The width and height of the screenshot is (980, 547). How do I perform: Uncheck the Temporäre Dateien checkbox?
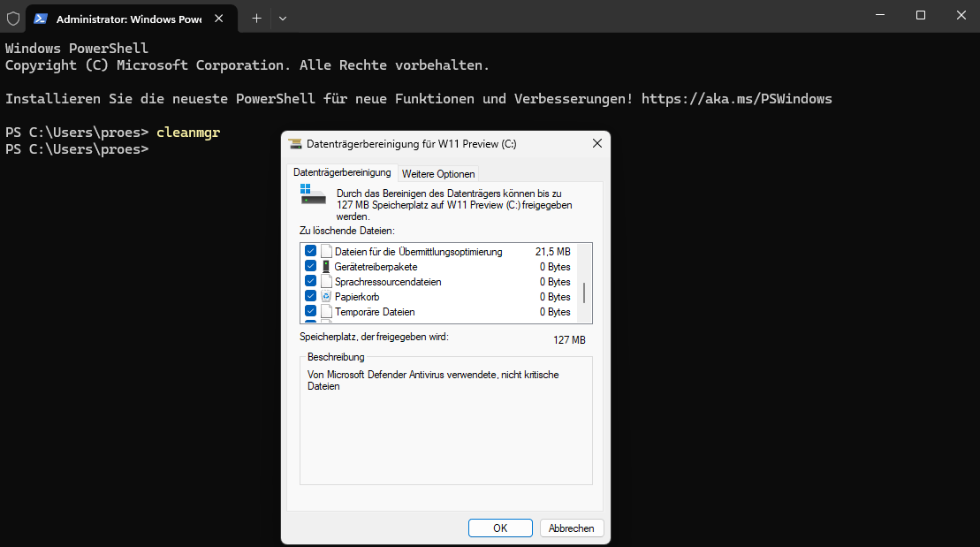pyautogui.click(x=311, y=311)
